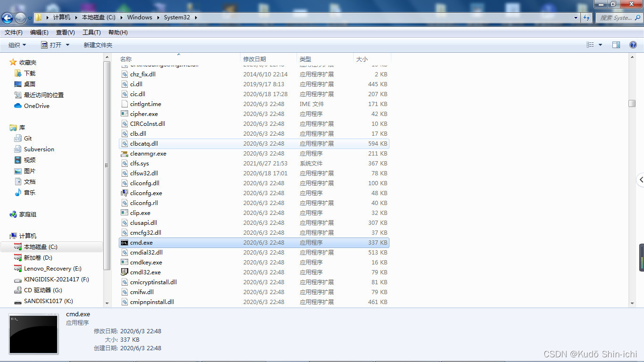
Task: Select 库 in the navigation pane
Action: 22,128
